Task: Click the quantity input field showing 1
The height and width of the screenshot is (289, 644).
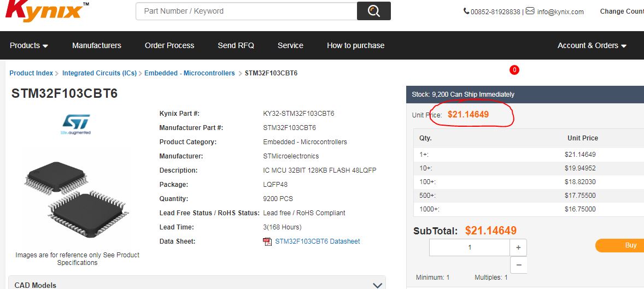Action: (x=470, y=247)
